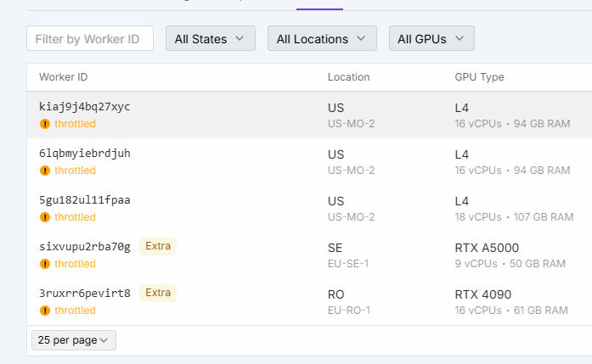Click throttled warning icon for worker sixvupu2rba70g
The height and width of the screenshot is (364, 592).
coord(45,264)
